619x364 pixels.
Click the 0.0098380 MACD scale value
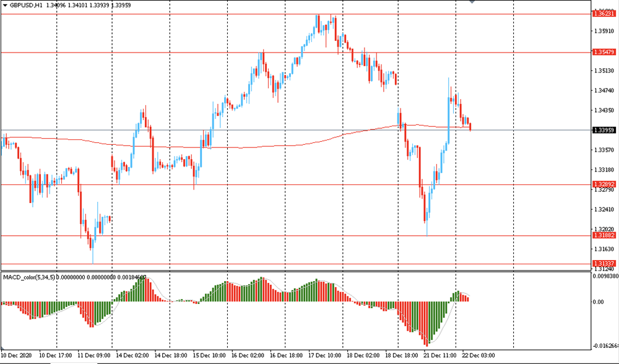605,276
